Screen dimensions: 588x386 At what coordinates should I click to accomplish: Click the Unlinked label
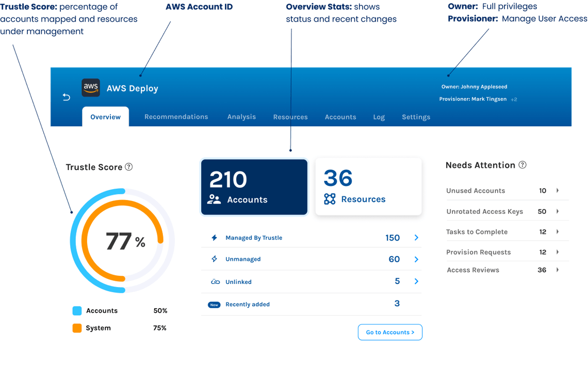point(238,282)
